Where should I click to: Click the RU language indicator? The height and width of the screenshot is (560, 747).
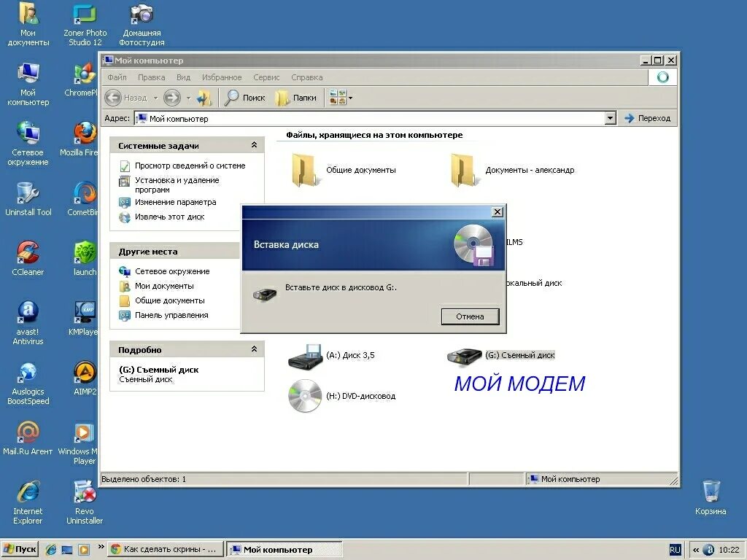pyautogui.click(x=675, y=550)
